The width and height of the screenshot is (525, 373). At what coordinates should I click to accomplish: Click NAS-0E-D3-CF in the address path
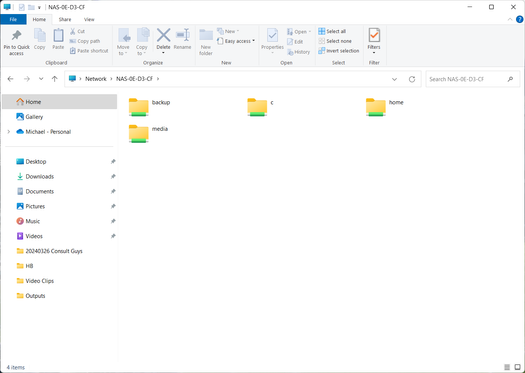(134, 79)
